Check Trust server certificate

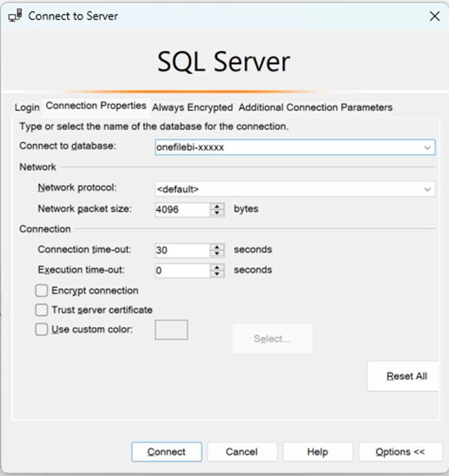[x=42, y=310]
